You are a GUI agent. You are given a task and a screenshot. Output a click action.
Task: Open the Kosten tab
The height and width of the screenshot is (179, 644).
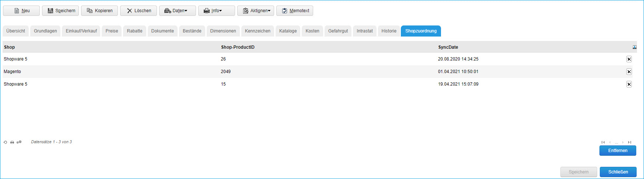coord(312,31)
